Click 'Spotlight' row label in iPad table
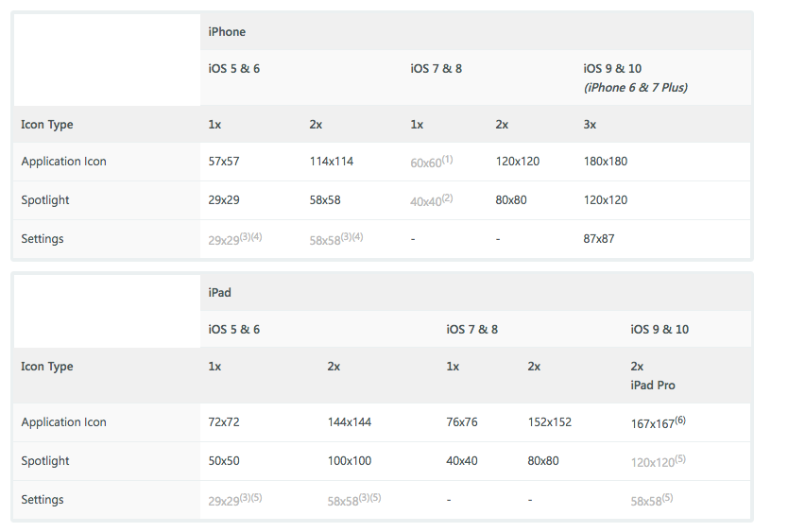Image resolution: width=788 pixels, height=532 pixels. click(44, 461)
